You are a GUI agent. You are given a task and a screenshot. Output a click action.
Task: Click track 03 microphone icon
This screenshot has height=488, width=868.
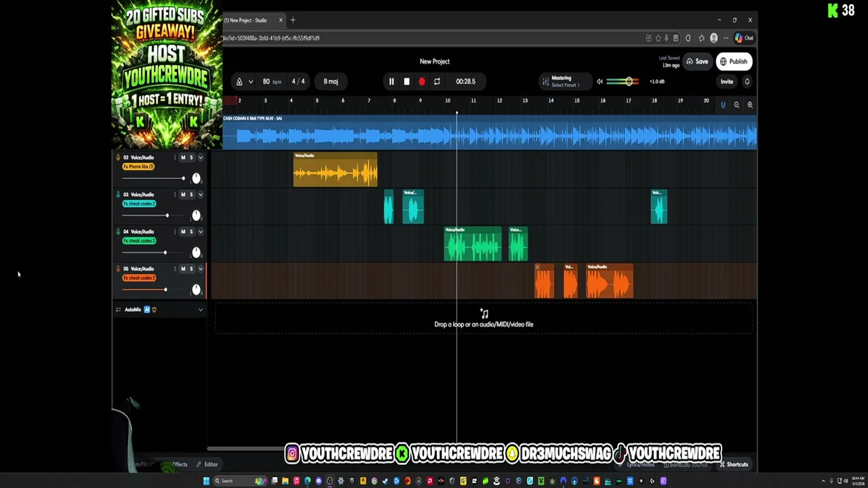[x=118, y=195]
